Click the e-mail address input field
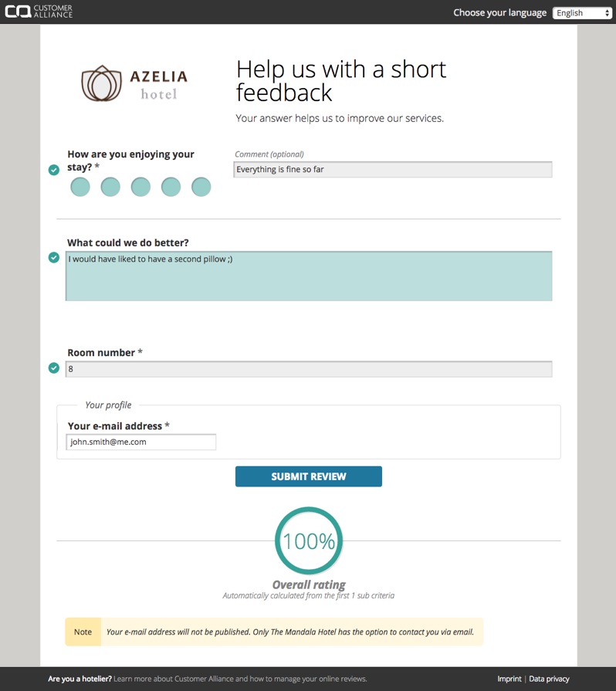Screen dimensions: 616x691 click(141, 442)
